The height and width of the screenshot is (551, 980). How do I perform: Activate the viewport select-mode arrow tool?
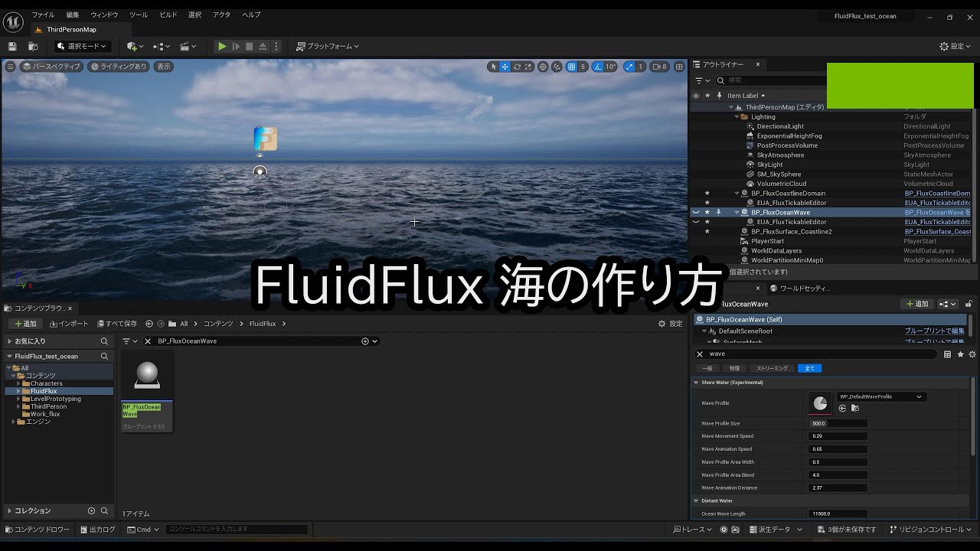493,67
